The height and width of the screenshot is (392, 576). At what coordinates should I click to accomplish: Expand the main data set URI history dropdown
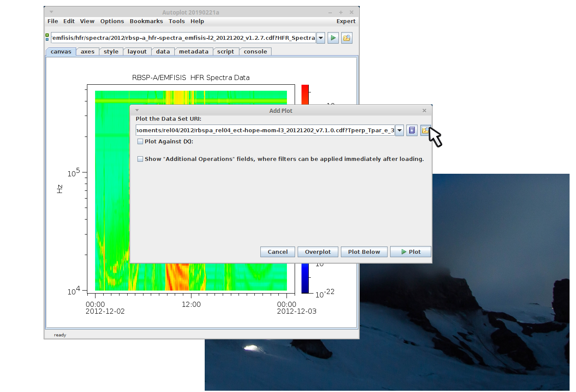(x=321, y=38)
